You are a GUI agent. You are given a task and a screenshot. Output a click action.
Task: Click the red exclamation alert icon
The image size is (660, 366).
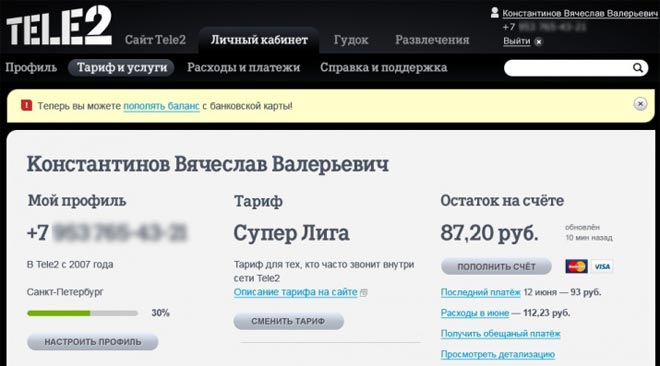coord(27,105)
